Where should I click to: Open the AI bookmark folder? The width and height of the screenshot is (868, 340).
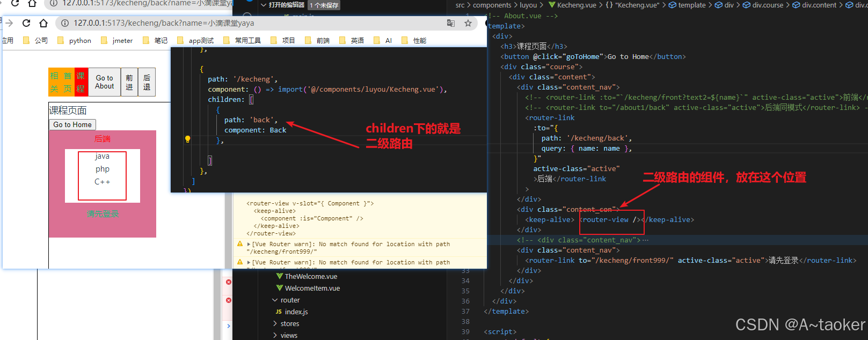click(x=383, y=40)
